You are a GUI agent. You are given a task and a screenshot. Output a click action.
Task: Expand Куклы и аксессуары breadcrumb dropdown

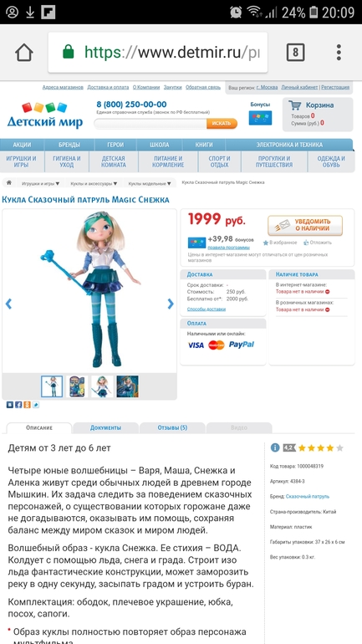point(94,184)
